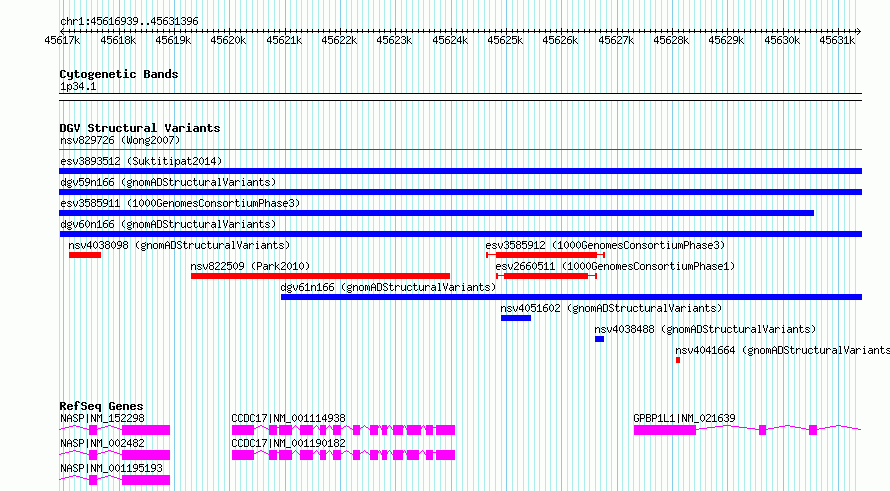
Task: Select the red nsv822509 variant bar
Action: (x=321, y=276)
